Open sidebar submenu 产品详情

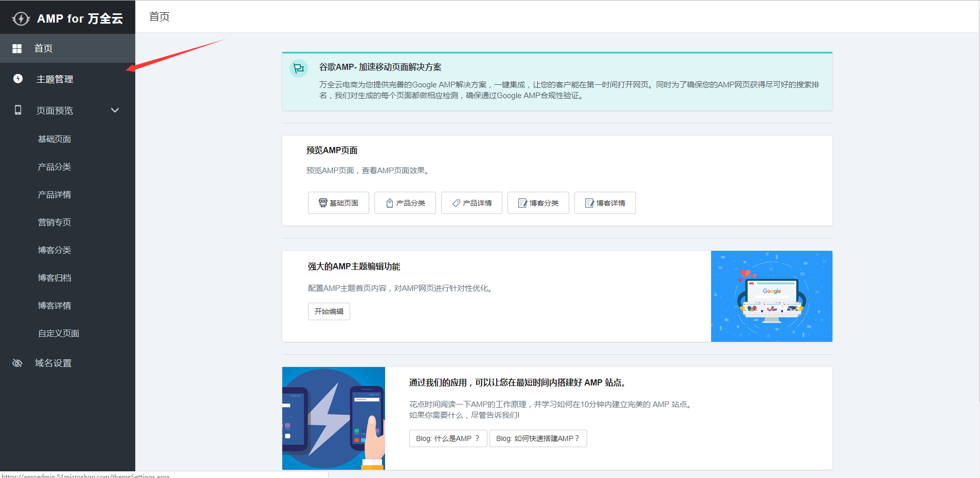pos(55,194)
